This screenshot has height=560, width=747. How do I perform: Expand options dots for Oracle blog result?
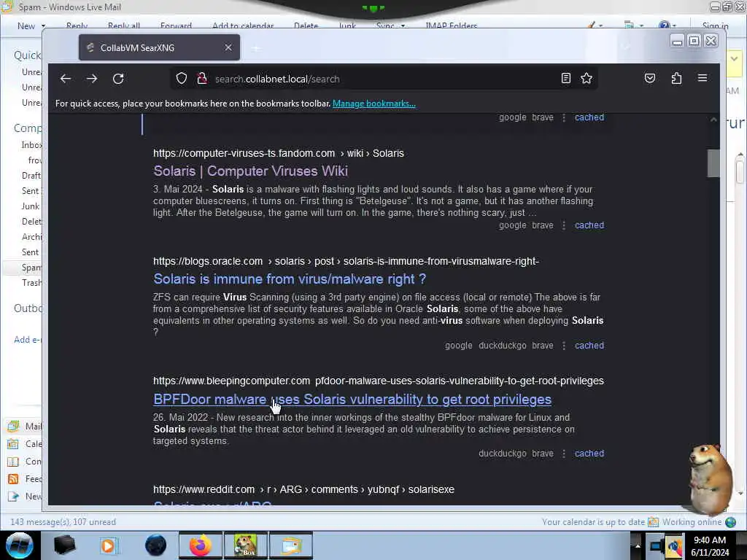[x=564, y=346]
